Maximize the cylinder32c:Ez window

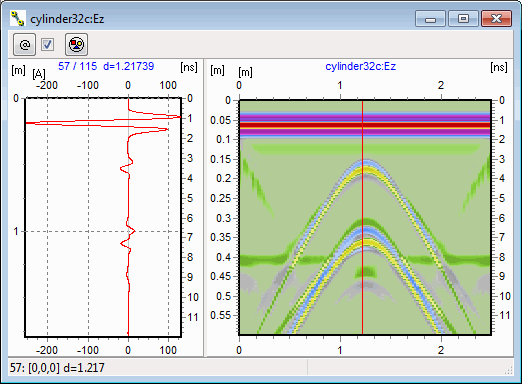coord(463,18)
